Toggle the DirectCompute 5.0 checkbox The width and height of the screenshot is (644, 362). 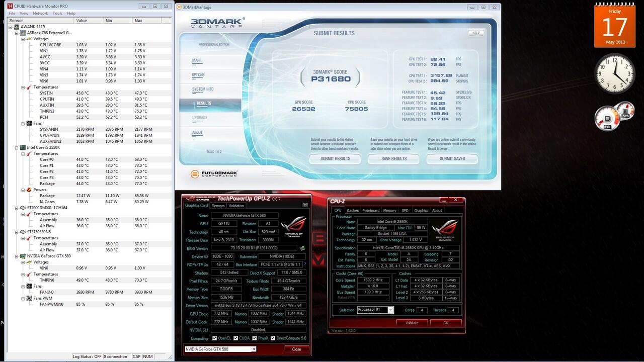(x=273, y=338)
